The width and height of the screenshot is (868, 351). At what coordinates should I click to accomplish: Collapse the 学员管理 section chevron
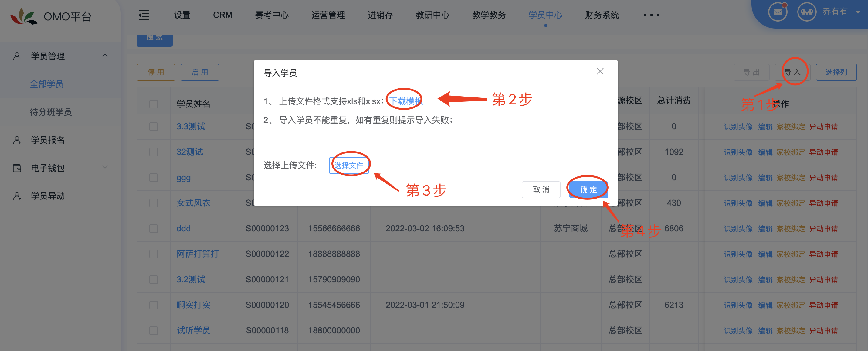(105, 56)
